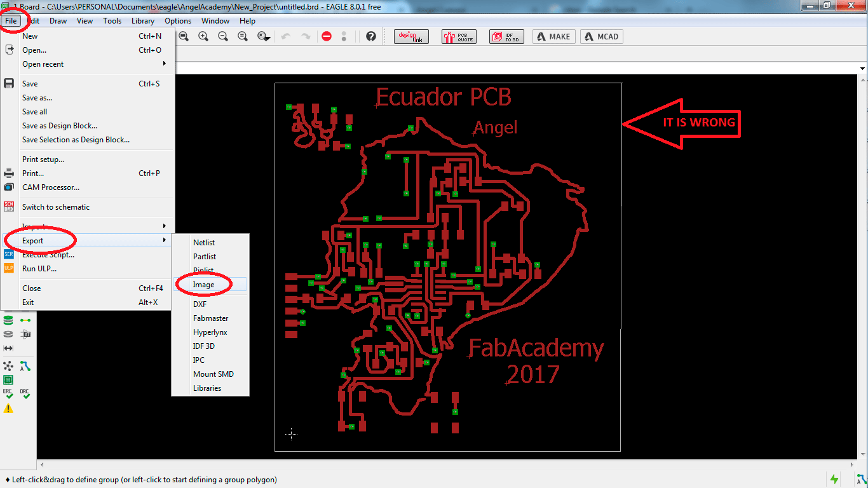868x488 pixels.
Task: Select the gray Hole tool icon
Action: click(x=8, y=334)
